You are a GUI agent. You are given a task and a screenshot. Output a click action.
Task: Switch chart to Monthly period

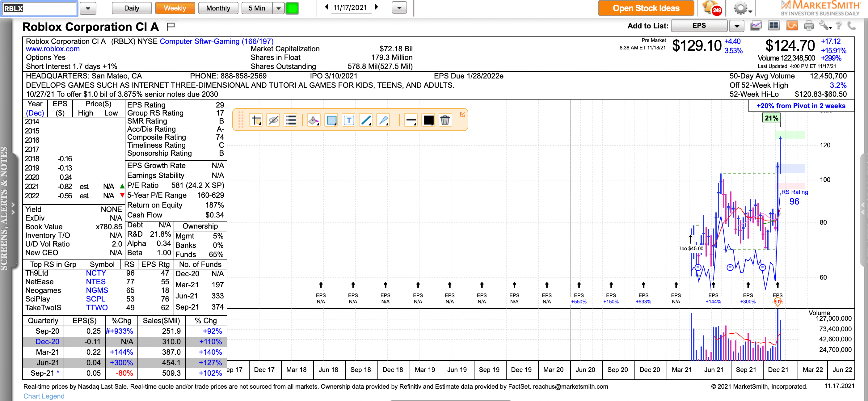(x=218, y=8)
